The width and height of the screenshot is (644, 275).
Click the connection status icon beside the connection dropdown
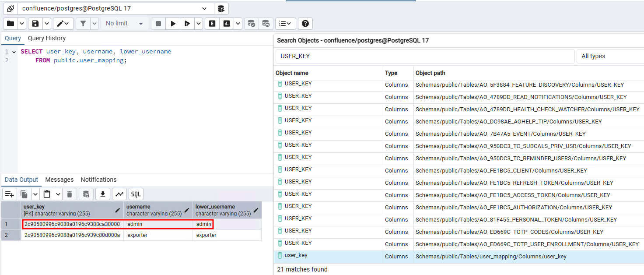tap(10, 8)
